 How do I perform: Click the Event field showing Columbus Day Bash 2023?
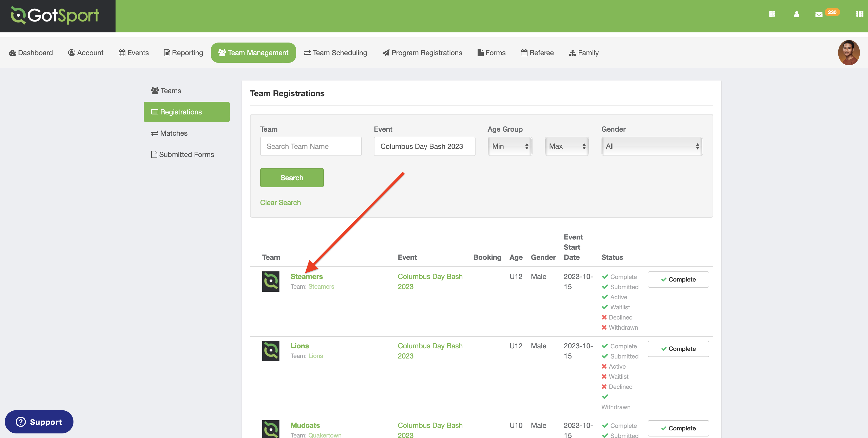425,146
